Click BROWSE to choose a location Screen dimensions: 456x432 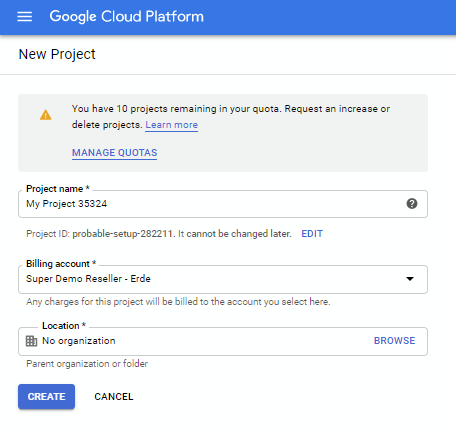(394, 341)
